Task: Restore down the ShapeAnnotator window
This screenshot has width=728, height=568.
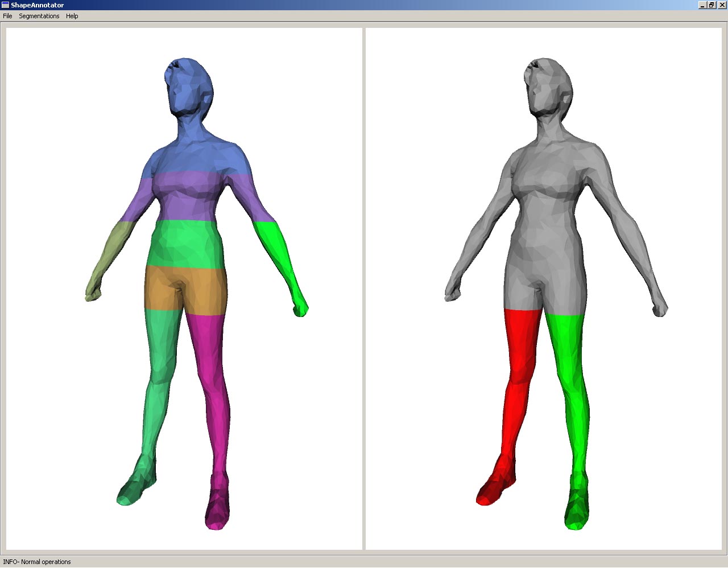Action: (x=712, y=5)
